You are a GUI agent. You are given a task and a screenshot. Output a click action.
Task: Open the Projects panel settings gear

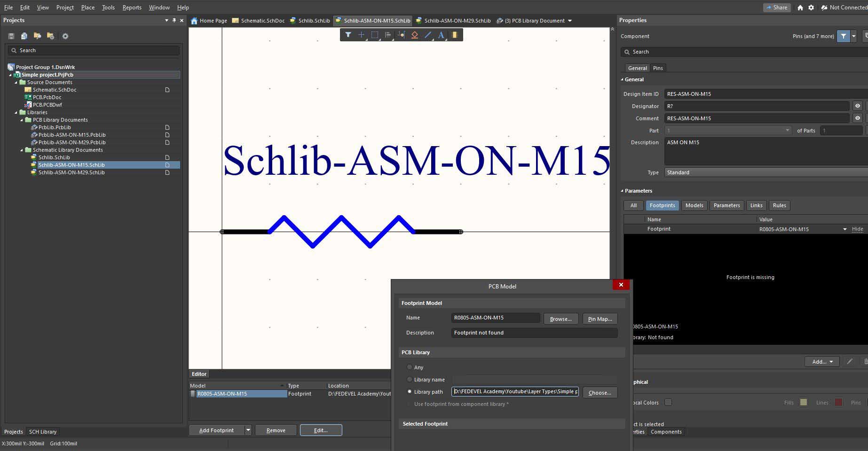click(x=65, y=36)
